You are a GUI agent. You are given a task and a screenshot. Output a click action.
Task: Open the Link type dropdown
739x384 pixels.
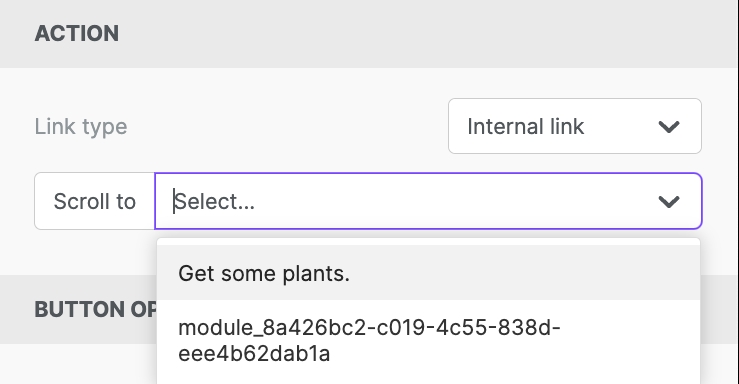tap(575, 126)
